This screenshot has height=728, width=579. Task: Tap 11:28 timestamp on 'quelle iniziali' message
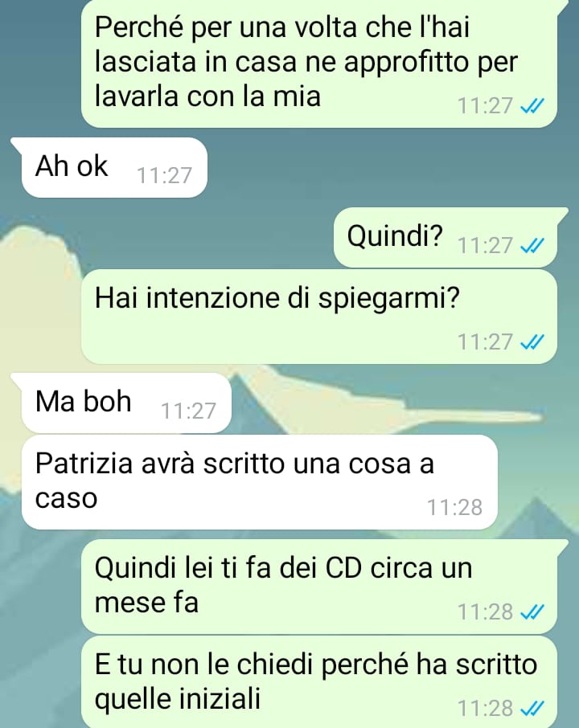point(485,709)
